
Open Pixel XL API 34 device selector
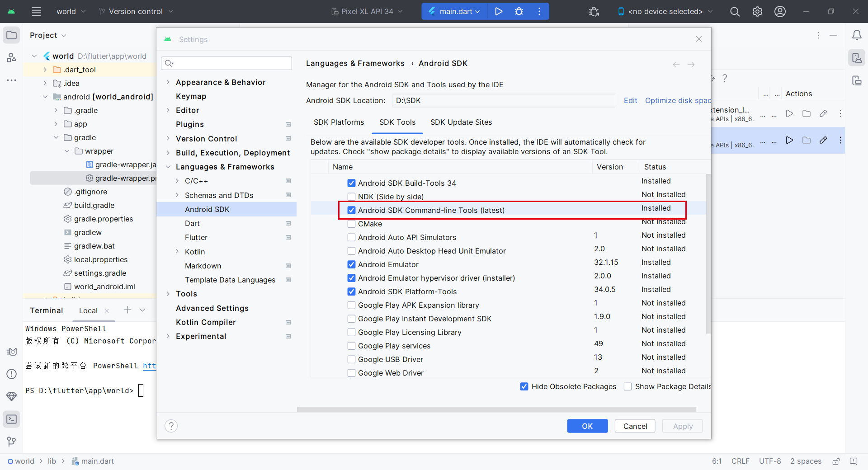(x=367, y=11)
